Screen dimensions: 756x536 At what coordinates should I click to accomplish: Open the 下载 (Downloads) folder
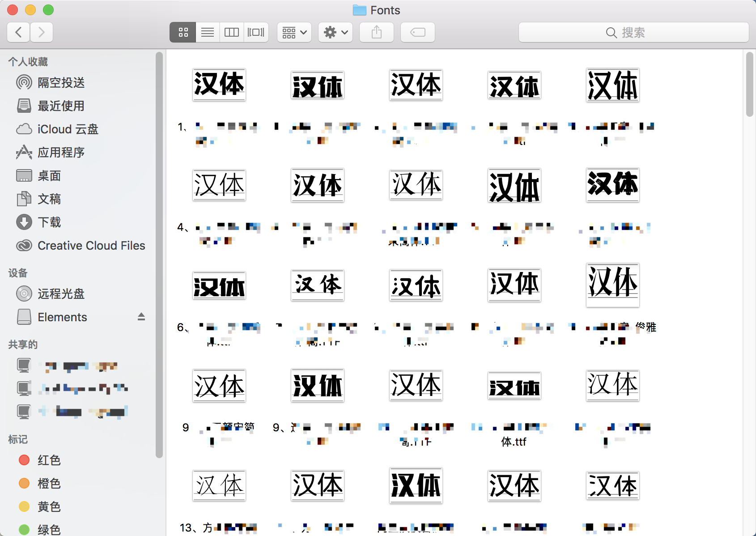tap(49, 222)
